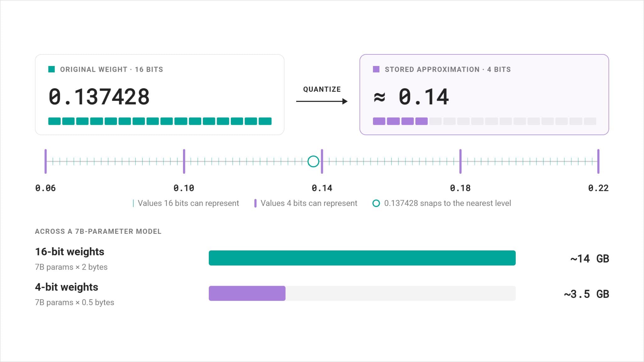Click the axis label 0.18
The width and height of the screenshot is (644, 362).
pos(460,188)
